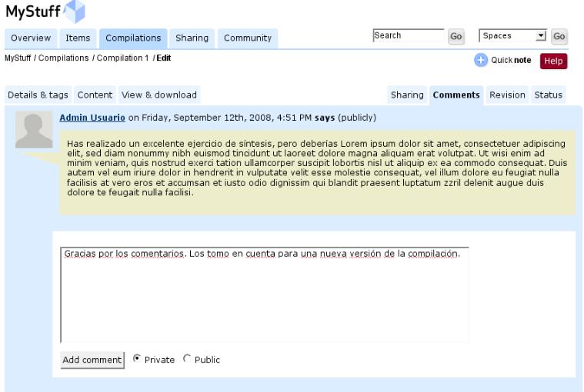Open the View & download tab
Viewport: 584px width, 392px height.
pos(159,95)
